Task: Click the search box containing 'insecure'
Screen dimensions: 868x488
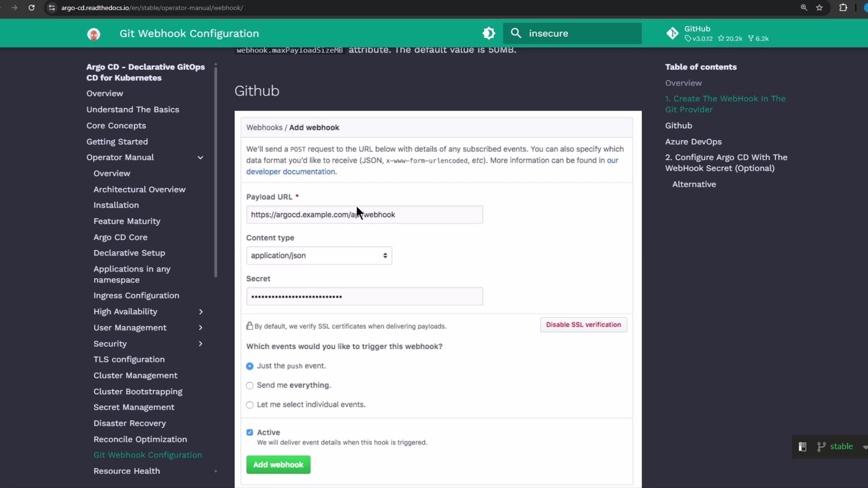Action: tap(572, 33)
